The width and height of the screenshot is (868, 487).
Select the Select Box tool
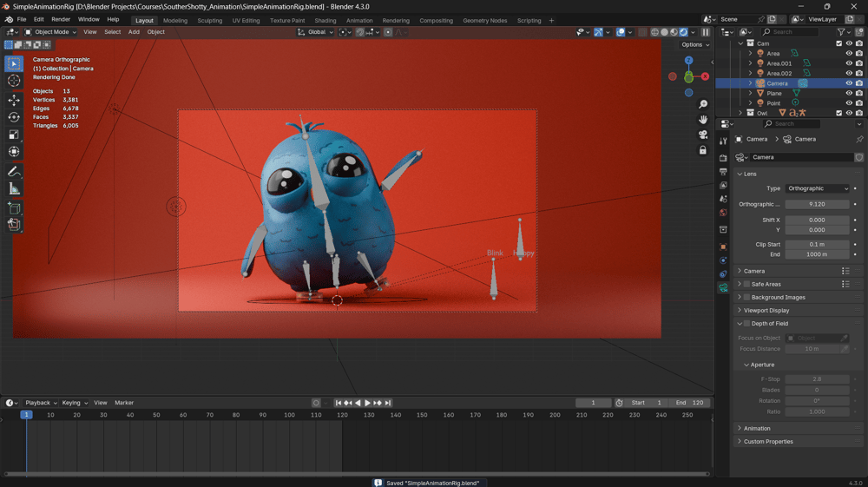pyautogui.click(x=15, y=63)
